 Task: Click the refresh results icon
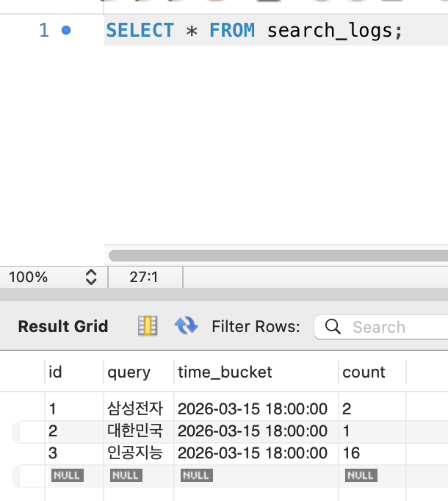pos(186,326)
